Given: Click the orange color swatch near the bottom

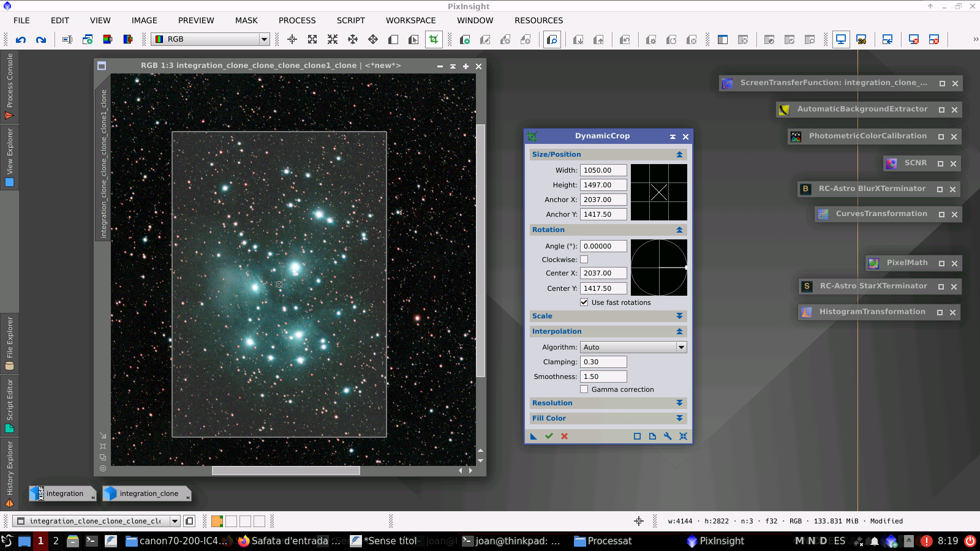Looking at the screenshot, I should [216, 521].
